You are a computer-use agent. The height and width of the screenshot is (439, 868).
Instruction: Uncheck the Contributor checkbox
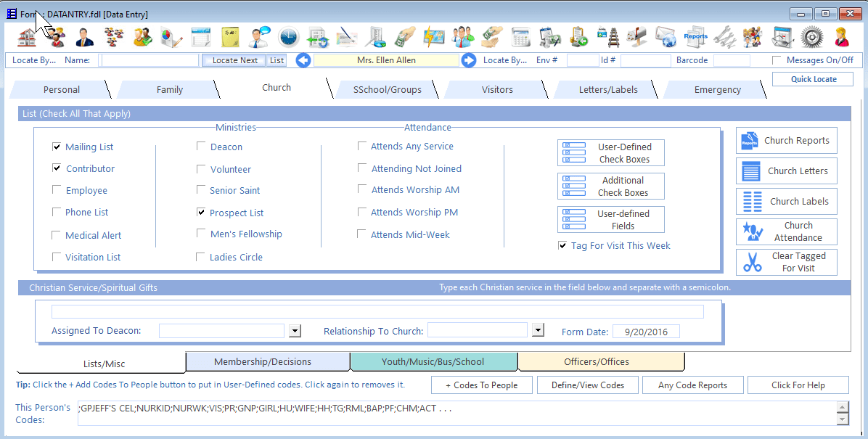coord(57,168)
